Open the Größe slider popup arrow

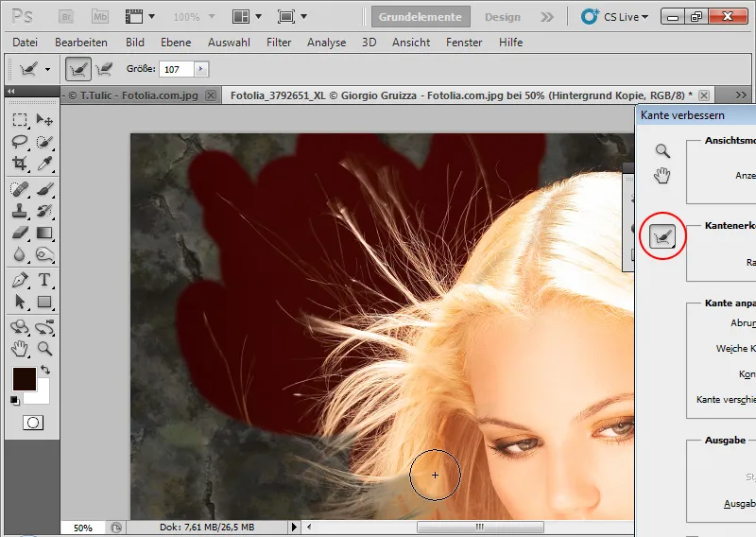pos(201,69)
